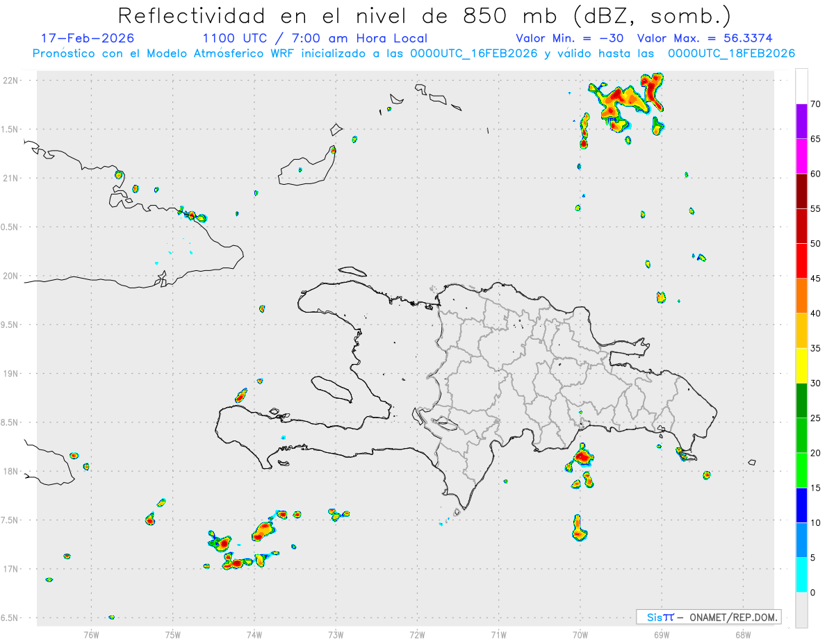Click the '65' colorbar scale value
The width and height of the screenshot is (834, 644).
pos(816,139)
